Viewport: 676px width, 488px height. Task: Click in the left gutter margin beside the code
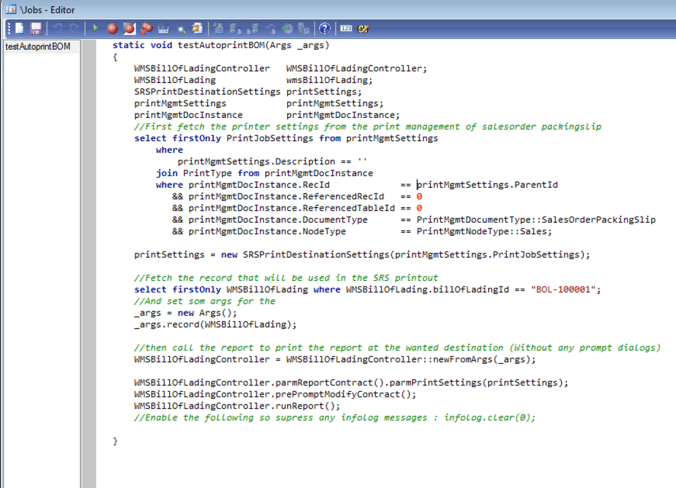tap(89, 250)
